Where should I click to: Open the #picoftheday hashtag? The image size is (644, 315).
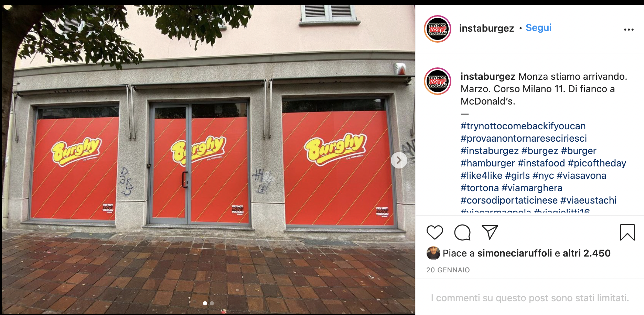point(597,163)
